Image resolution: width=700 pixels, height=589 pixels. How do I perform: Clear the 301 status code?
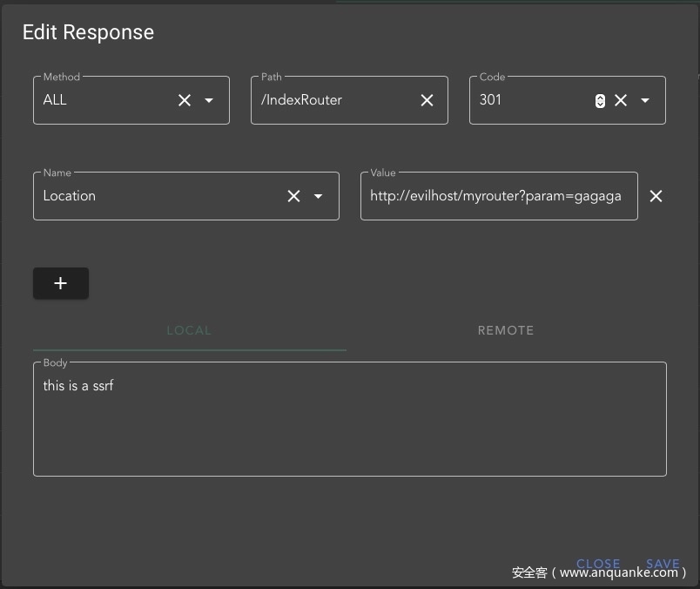point(621,100)
